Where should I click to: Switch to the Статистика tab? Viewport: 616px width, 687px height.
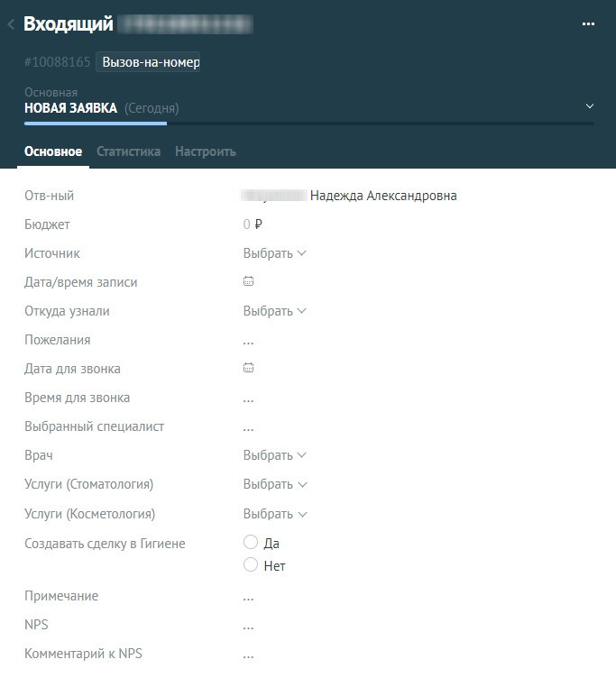tap(128, 151)
